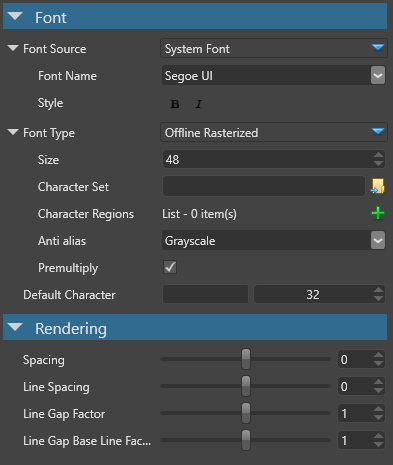Decrease Line Gap Factor with down arrow
This screenshot has width=393, height=465.
coord(378,418)
